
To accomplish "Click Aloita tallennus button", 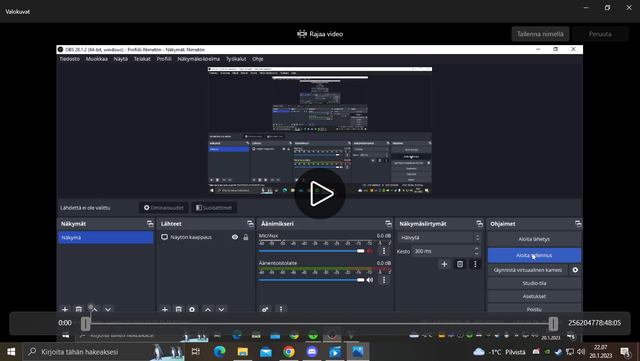I will [x=534, y=255].
